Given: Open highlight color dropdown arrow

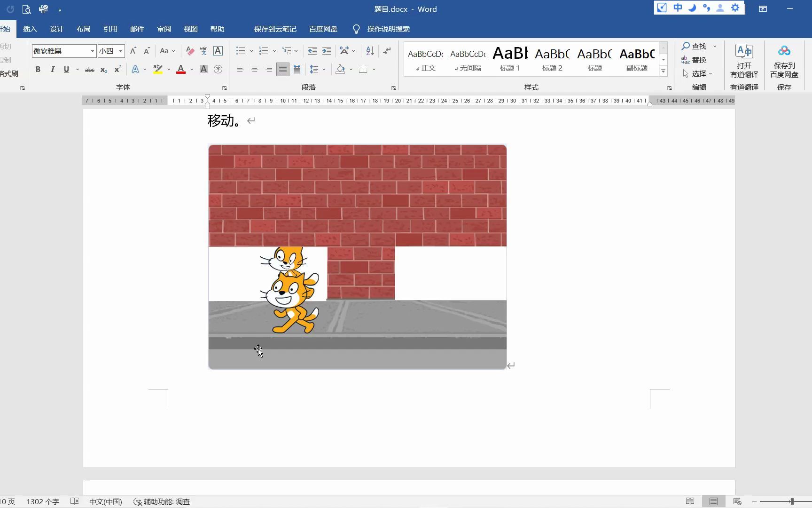Looking at the screenshot, I should click(169, 69).
